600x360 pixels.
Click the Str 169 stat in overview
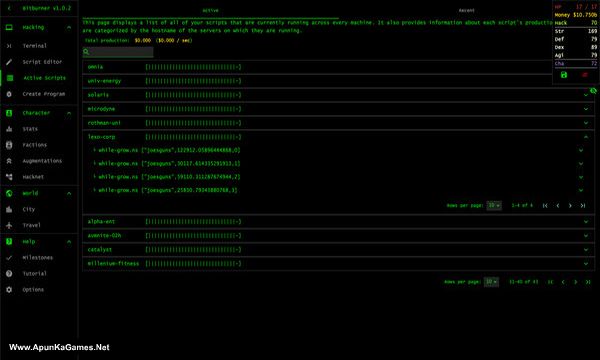click(x=576, y=31)
